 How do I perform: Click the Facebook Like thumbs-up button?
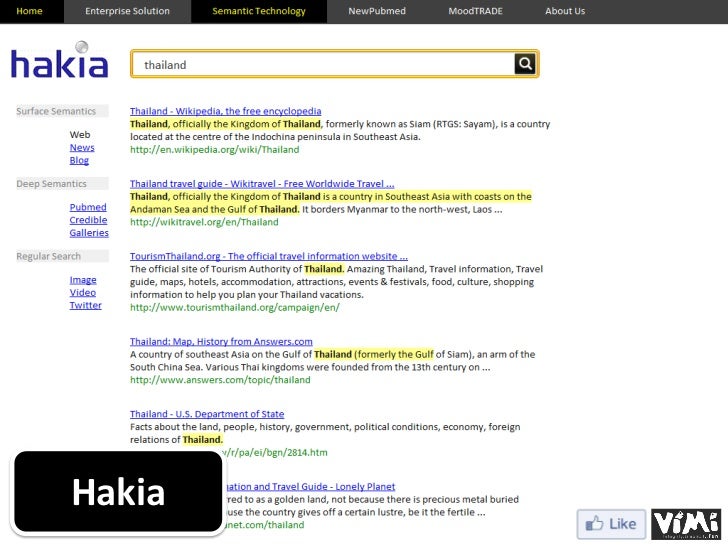(611, 524)
